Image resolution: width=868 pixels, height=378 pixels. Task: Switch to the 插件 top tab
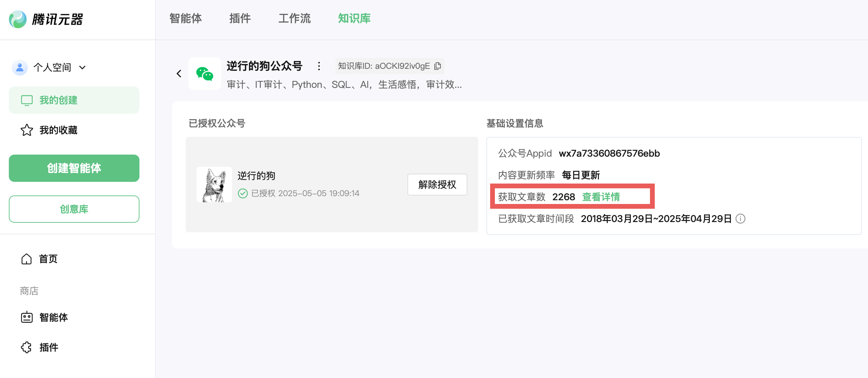240,19
